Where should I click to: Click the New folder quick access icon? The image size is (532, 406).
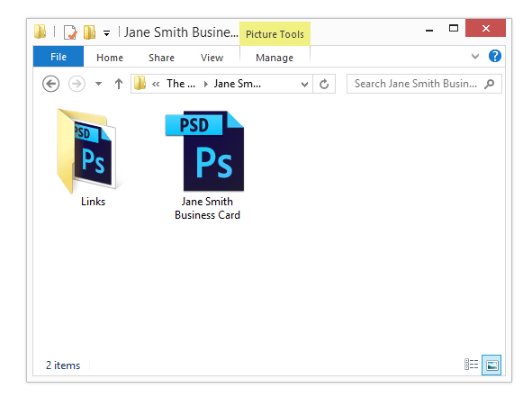click(x=90, y=32)
